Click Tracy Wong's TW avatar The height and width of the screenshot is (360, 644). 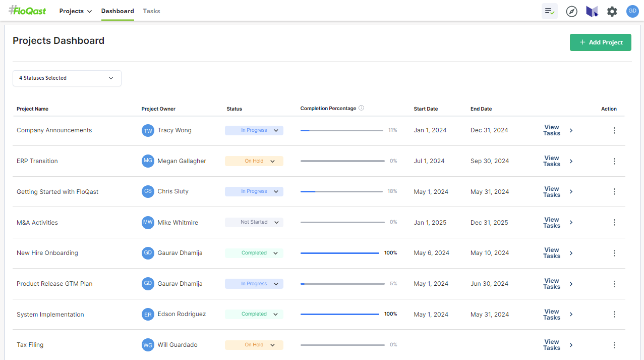[x=148, y=130]
